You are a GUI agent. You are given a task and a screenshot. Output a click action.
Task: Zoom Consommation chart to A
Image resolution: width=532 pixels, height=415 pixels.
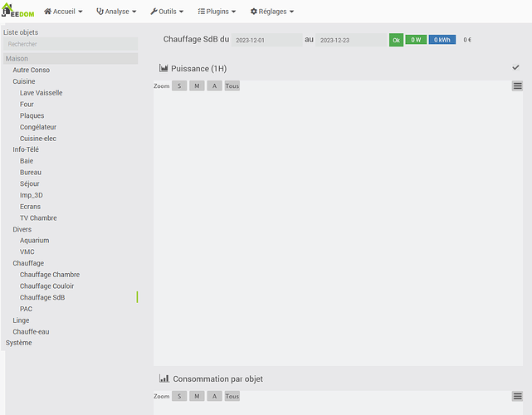214,396
